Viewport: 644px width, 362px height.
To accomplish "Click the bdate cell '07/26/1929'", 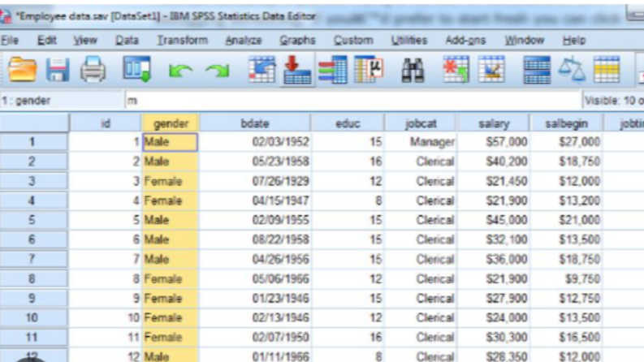I will click(255, 181).
